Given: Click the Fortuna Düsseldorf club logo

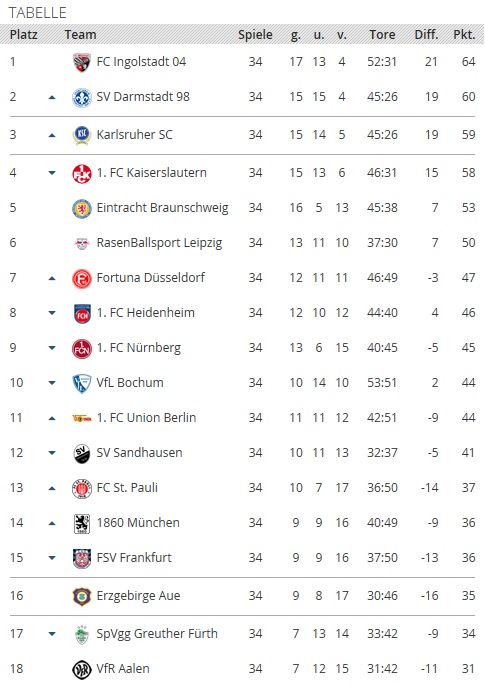Looking at the screenshot, I should click(x=82, y=278).
